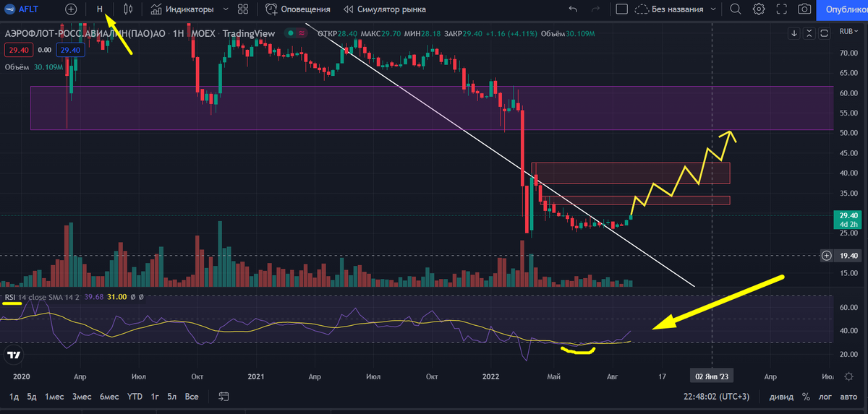Move pane down using down-arrow button

(x=794, y=33)
